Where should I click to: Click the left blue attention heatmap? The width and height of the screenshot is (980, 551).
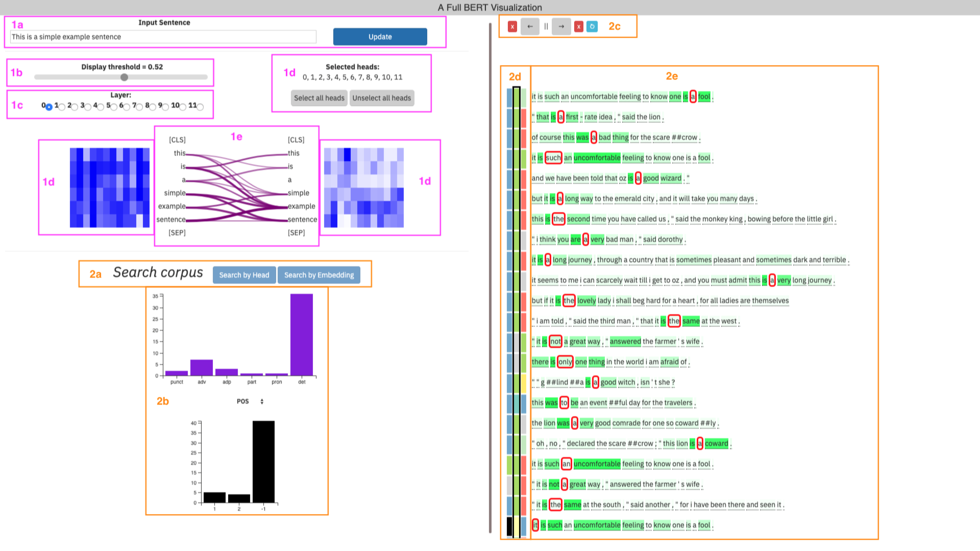[x=110, y=188]
